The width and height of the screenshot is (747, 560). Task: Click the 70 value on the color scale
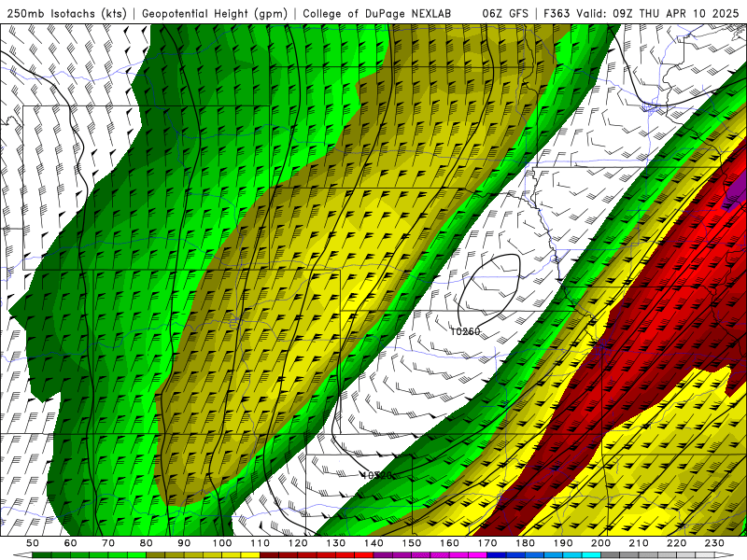coord(108,543)
